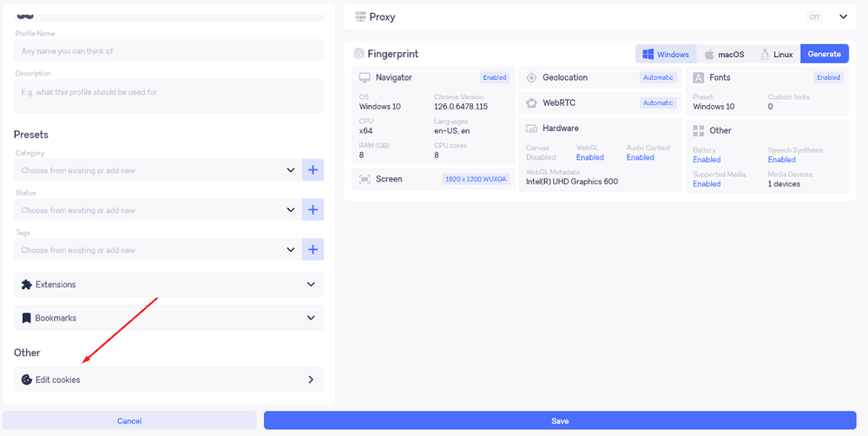Click the Profile Name input field

coord(169,51)
